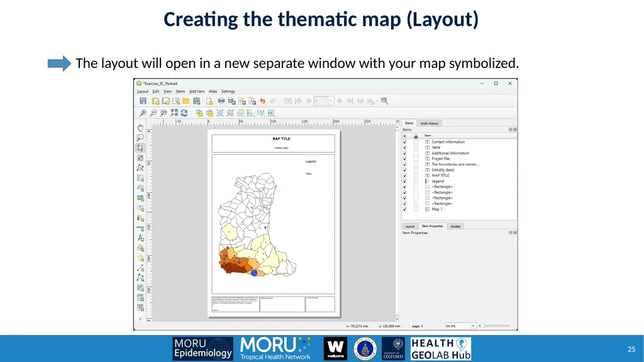Select the Add Picture tool
The width and height of the screenshot is (644, 362).
[140, 198]
